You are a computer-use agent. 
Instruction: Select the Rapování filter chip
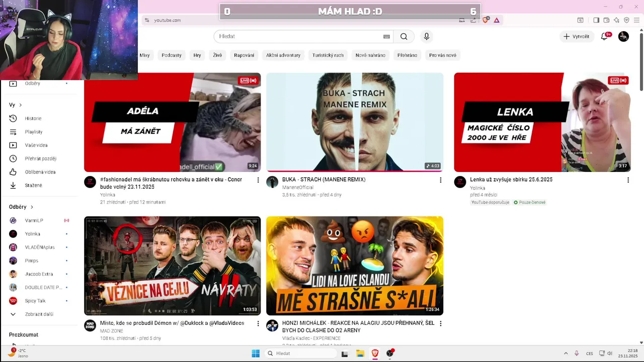244,55
